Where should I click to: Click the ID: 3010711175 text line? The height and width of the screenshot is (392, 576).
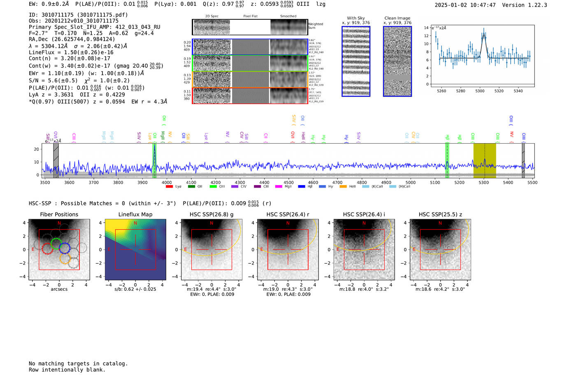coord(78,15)
